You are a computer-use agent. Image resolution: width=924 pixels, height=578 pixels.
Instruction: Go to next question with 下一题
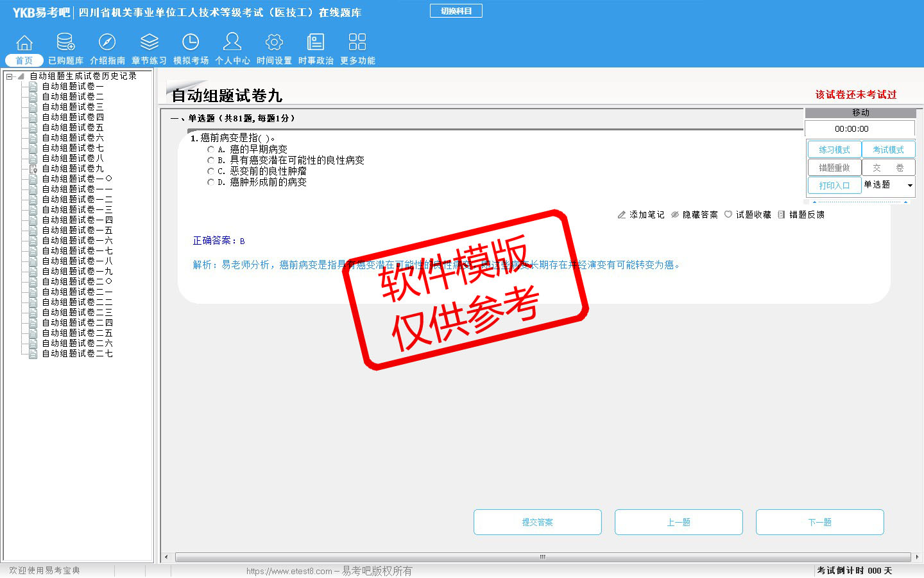(x=820, y=522)
